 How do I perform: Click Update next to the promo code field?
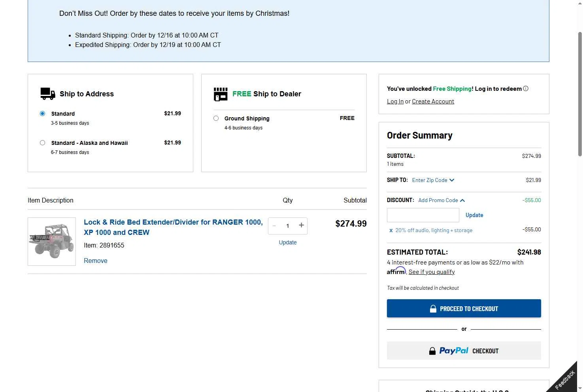tap(474, 215)
